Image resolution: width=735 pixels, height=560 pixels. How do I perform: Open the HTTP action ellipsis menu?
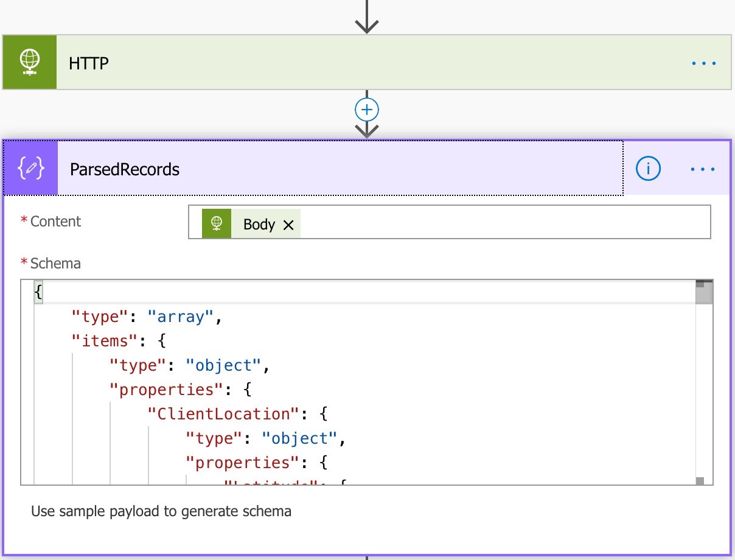point(703,63)
